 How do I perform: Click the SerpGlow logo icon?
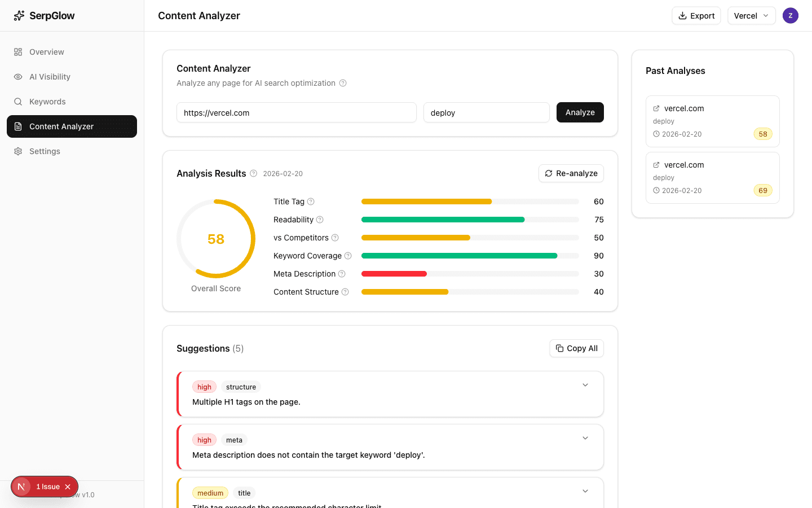19,15
